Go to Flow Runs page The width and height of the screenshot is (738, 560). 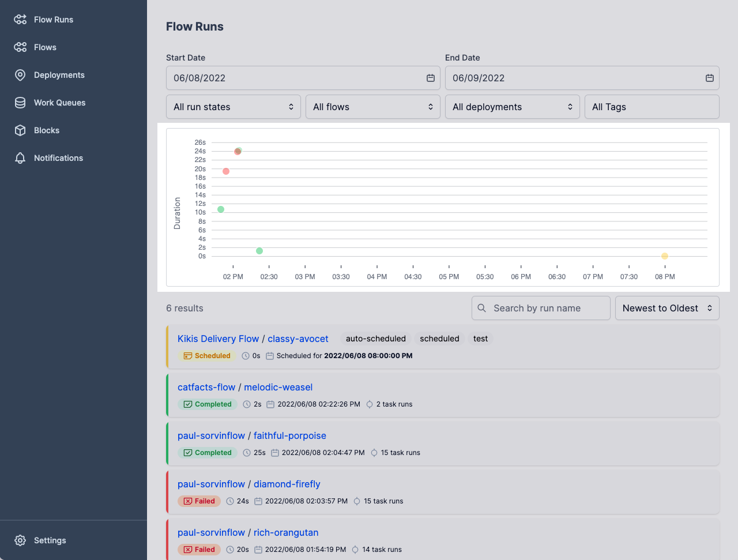[54, 20]
